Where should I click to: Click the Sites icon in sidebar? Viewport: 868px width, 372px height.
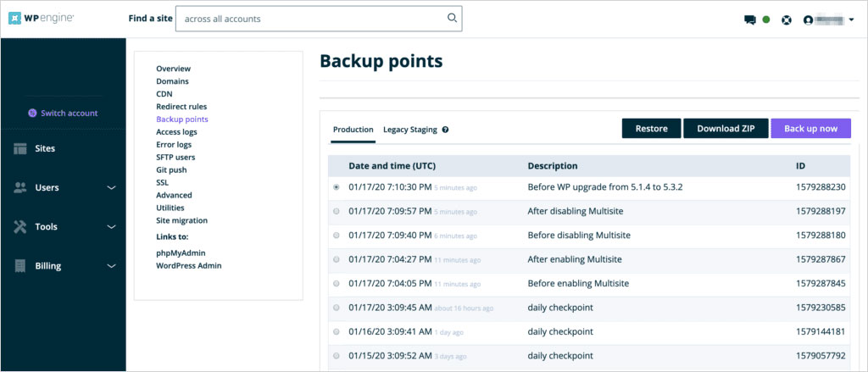point(20,148)
